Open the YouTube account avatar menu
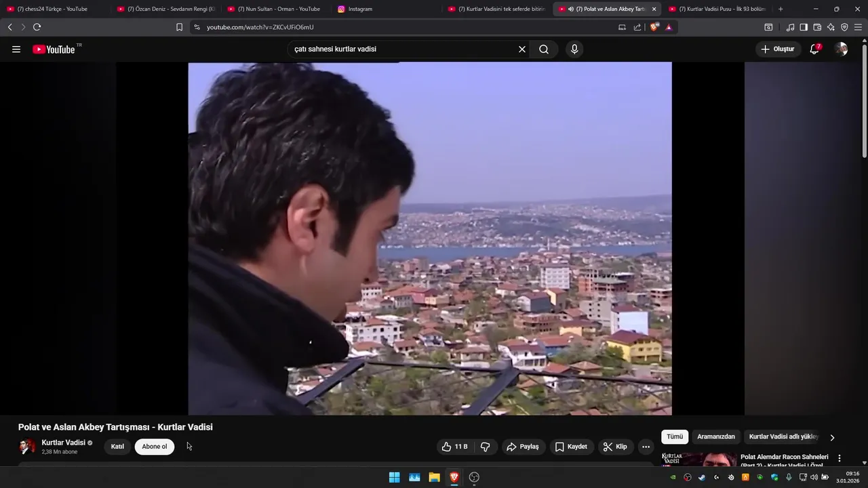 coord(841,49)
